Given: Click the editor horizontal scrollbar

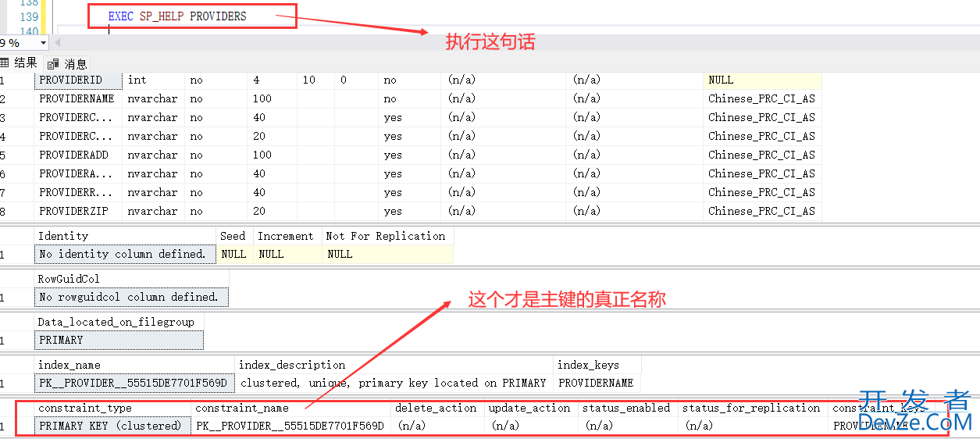Looking at the screenshot, I should tap(515, 43).
